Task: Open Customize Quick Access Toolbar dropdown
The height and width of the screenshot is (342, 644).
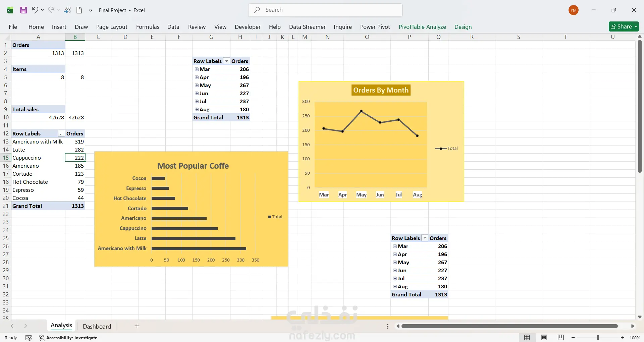Action: 91,10
